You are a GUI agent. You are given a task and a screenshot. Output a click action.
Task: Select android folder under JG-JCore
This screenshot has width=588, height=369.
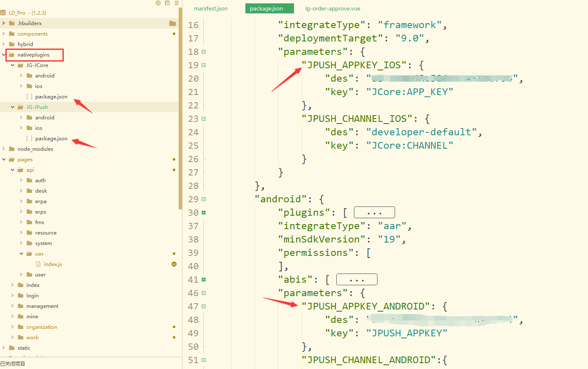[45, 75]
